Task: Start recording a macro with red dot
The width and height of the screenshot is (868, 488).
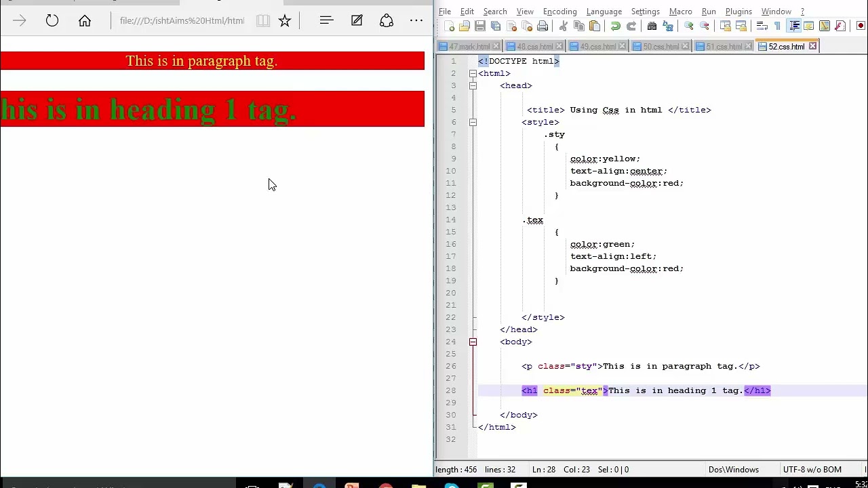Action: point(861,26)
